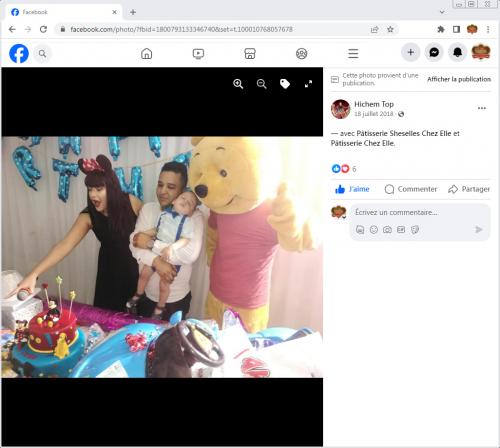Open Pâtisserie Sheselles Chez Elle link
Image resolution: width=500 pixels, height=448 pixels.
pyautogui.click(x=404, y=133)
